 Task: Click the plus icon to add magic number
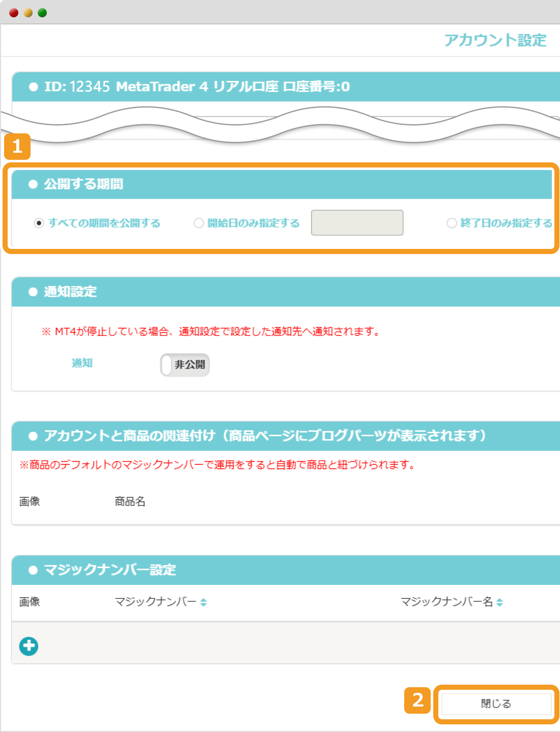pos(29,645)
